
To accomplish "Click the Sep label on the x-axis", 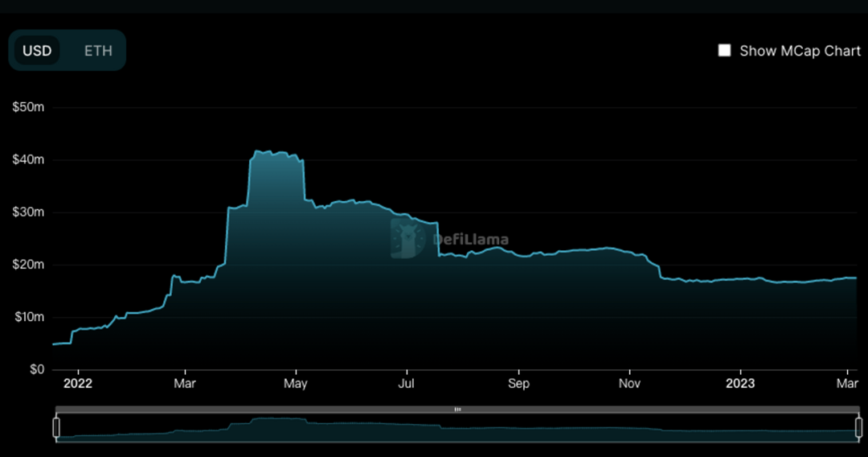I will click(518, 384).
